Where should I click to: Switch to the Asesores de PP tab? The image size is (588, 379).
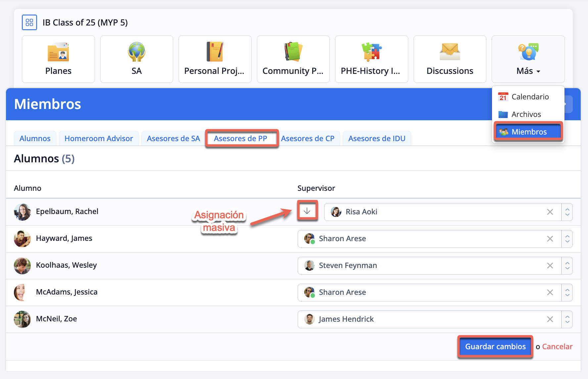pyautogui.click(x=240, y=138)
